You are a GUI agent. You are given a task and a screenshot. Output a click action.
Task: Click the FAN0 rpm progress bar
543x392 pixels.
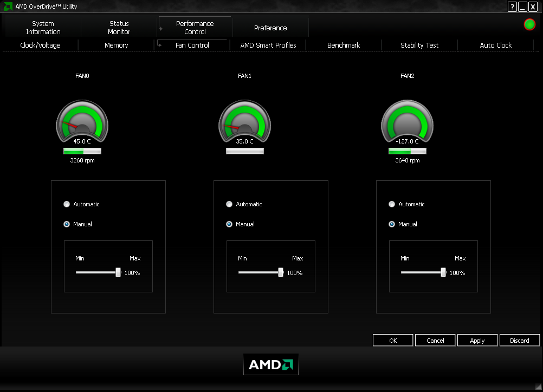coord(82,151)
